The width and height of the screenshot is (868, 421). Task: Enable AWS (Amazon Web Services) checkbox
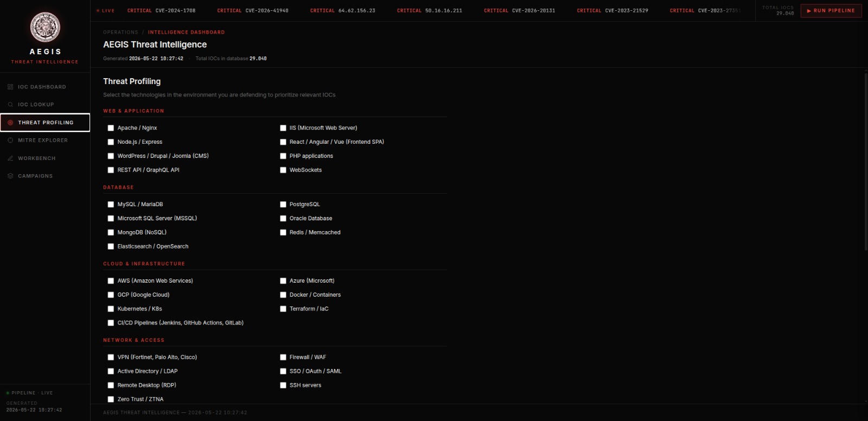click(111, 281)
